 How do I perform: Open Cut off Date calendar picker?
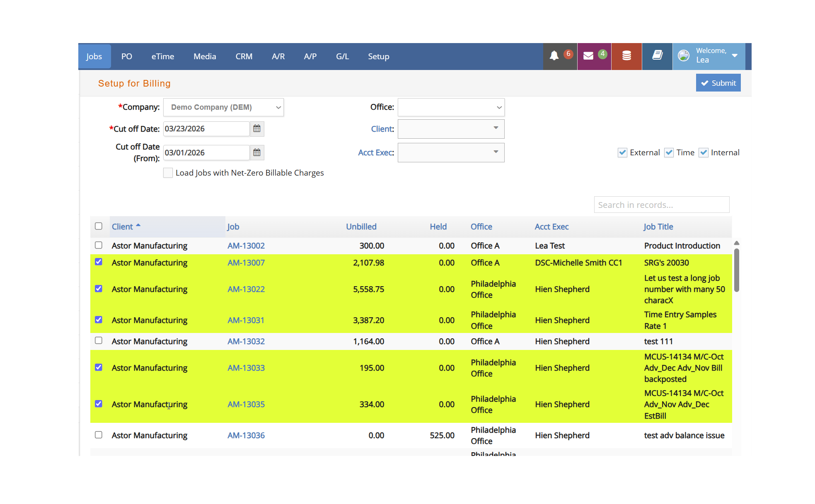pyautogui.click(x=257, y=129)
